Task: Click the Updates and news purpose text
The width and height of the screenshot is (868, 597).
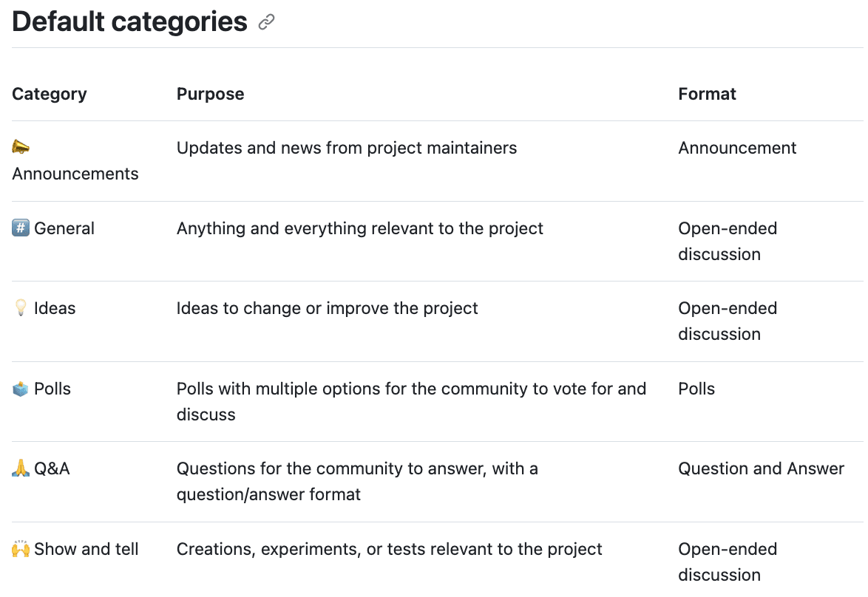Action: (x=346, y=148)
